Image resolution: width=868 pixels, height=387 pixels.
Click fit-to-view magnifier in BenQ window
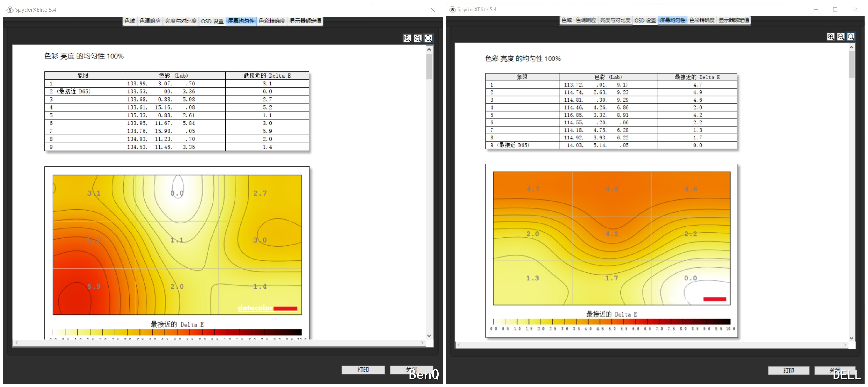(428, 38)
